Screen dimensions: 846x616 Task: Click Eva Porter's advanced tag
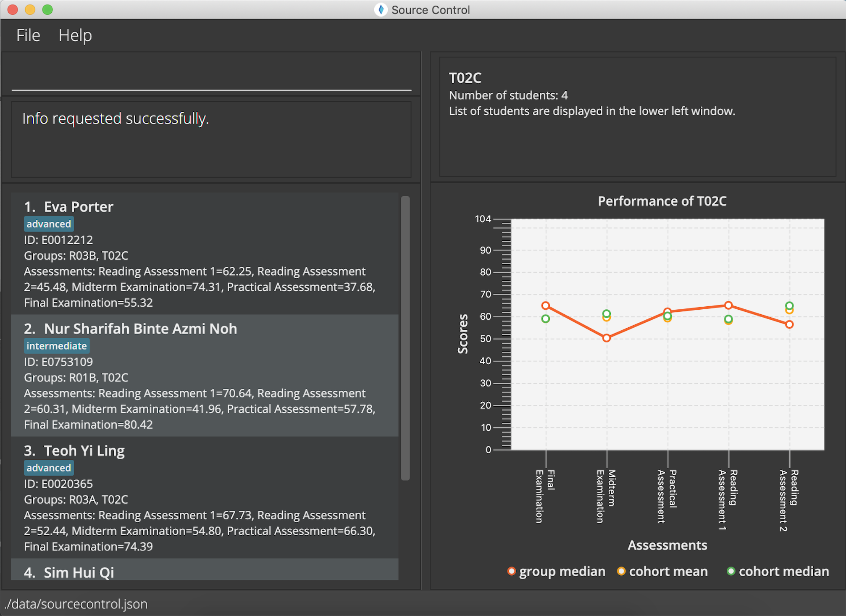[49, 224]
